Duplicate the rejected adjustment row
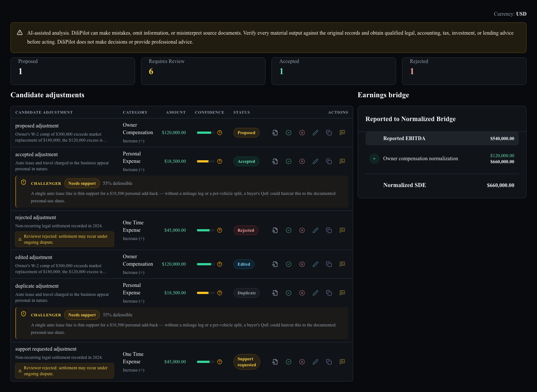This screenshot has height=392, width=537. point(329,230)
